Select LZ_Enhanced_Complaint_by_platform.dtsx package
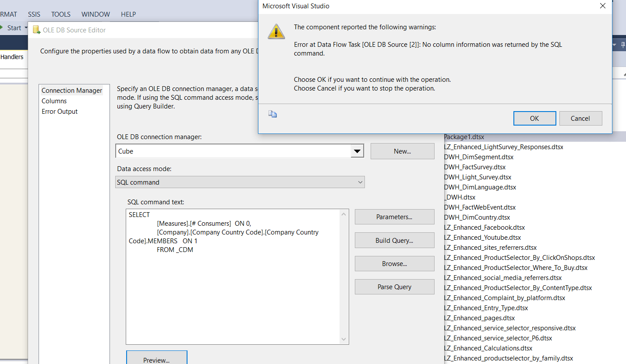 tap(505, 298)
